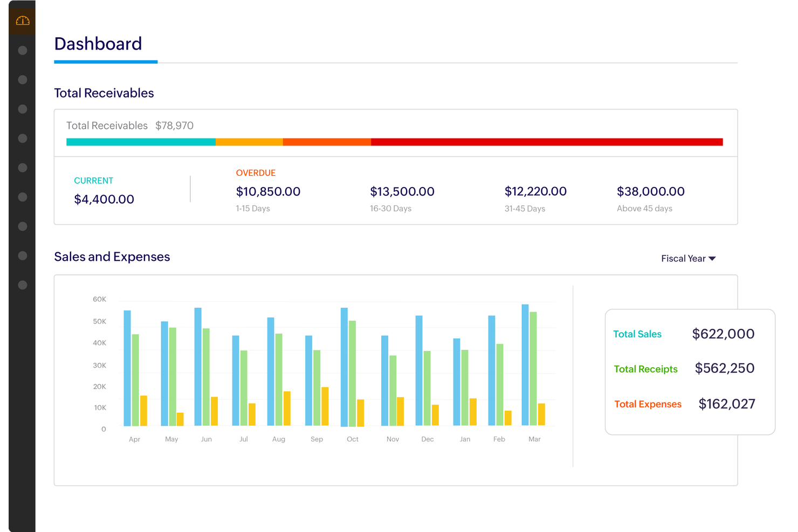Toggle Total Expenses legend visibility
Viewport: 798px width, 532px height.
tap(648, 404)
